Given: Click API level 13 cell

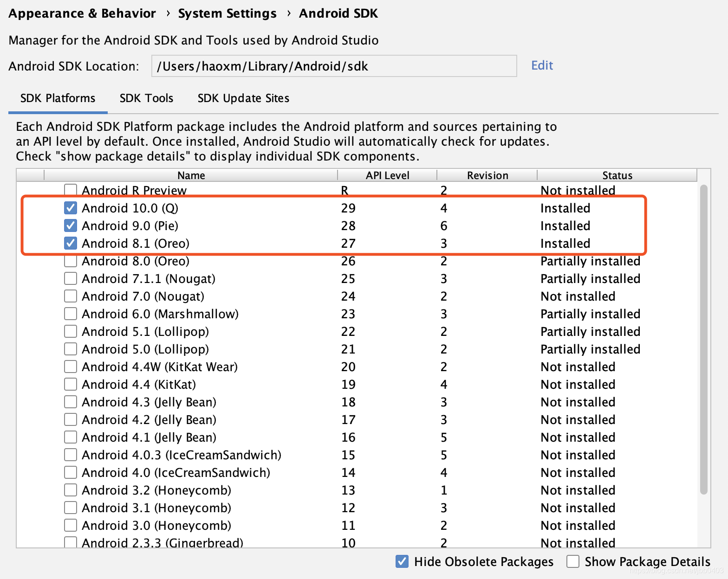Looking at the screenshot, I should pos(348,490).
